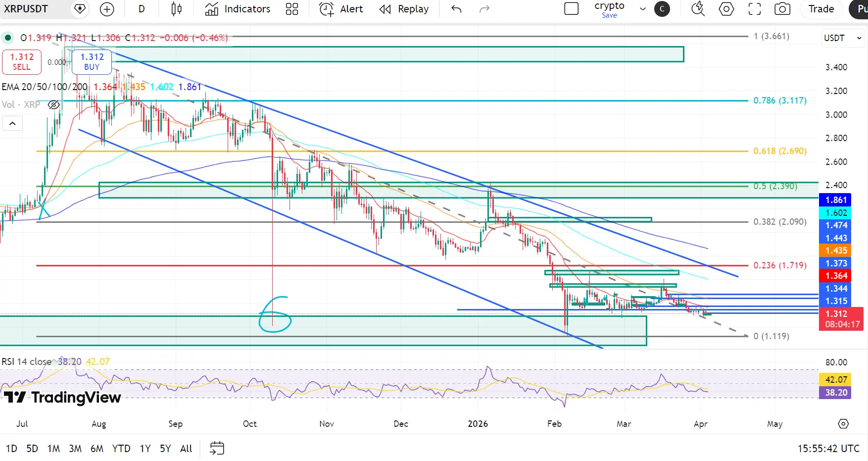Open the XRPUSDT symbol search

26,9
